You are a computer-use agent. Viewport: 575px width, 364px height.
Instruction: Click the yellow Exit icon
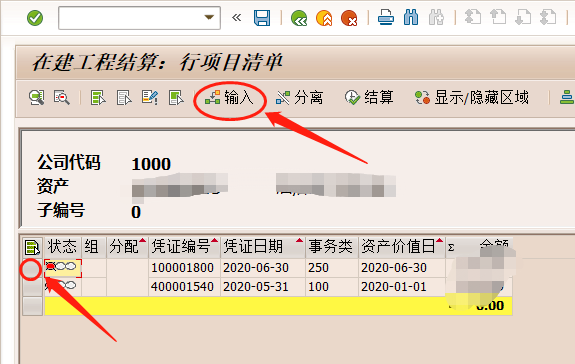[324, 18]
